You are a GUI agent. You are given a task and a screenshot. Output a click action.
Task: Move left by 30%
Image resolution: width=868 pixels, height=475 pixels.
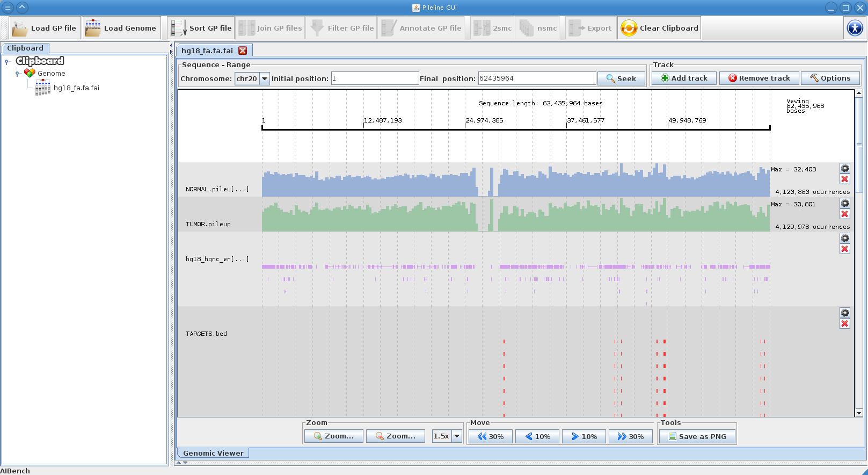point(491,436)
